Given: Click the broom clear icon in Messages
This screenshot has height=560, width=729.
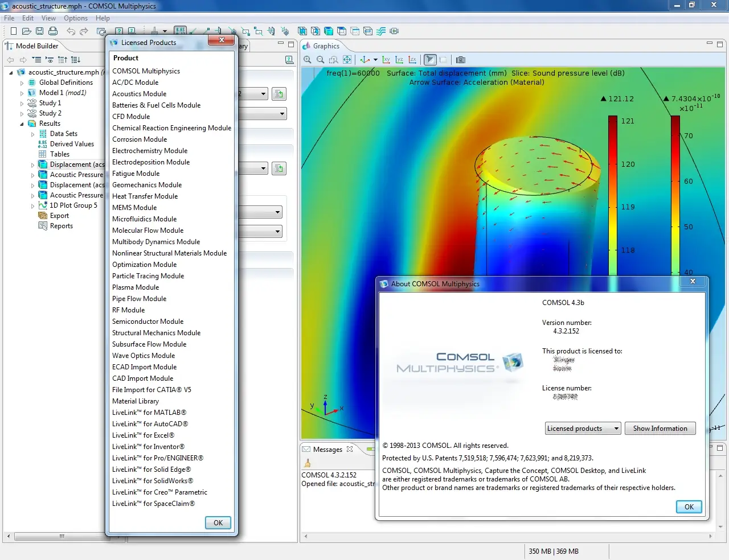Looking at the screenshot, I should coord(308,463).
